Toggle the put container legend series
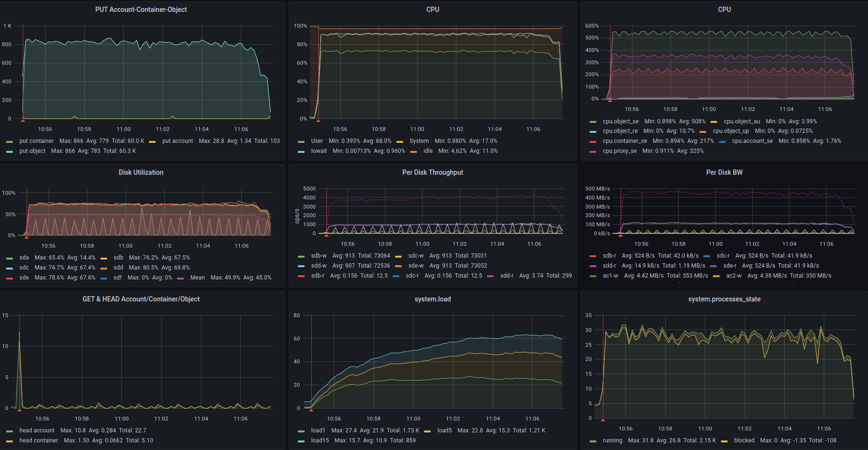This screenshot has width=868, height=450. (x=36, y=141)
